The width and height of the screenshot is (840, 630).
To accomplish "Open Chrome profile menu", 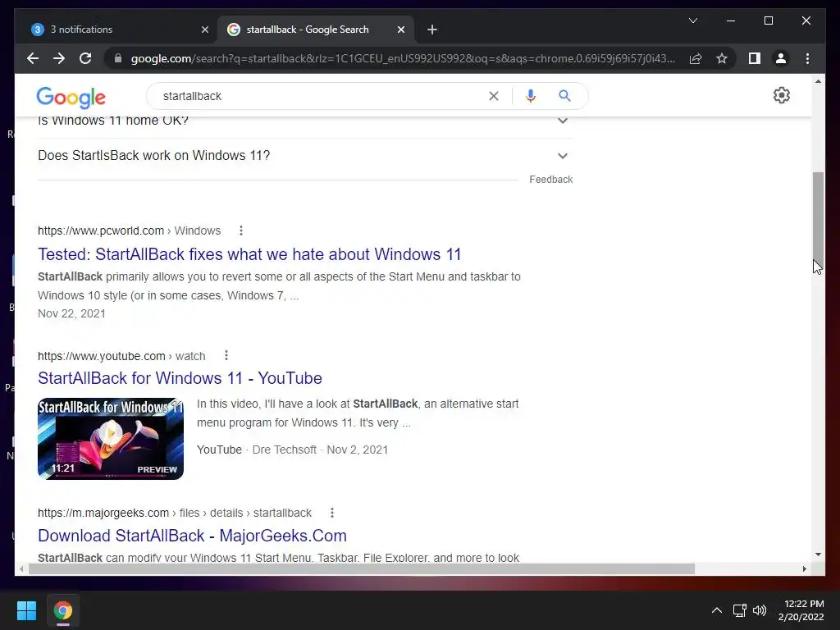I will click(x=781, y=58).
